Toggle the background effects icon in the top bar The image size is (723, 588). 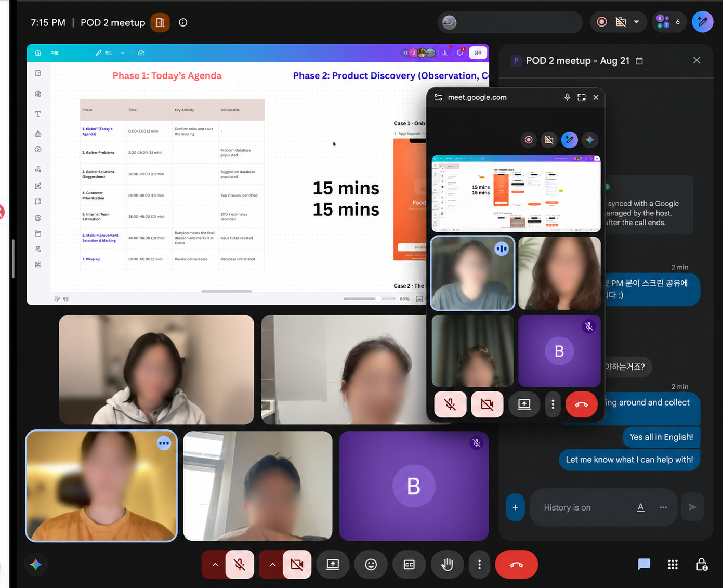click(621, 22)
